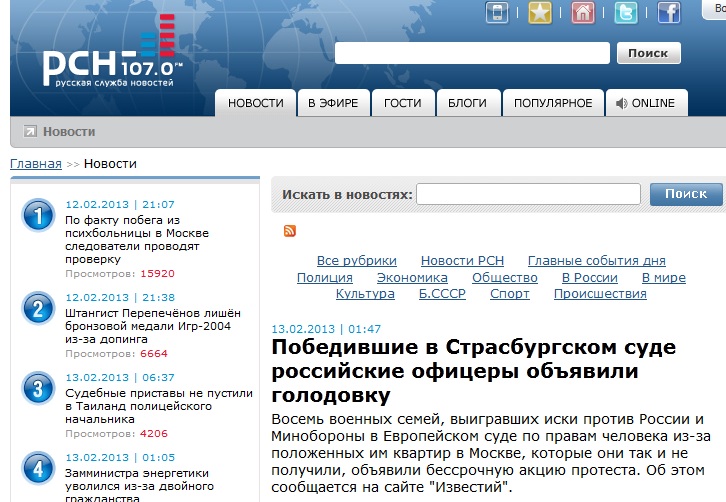726x502 pixels.
Task: Click the mobile phone version icon
Action: click(x=497, y=12)
